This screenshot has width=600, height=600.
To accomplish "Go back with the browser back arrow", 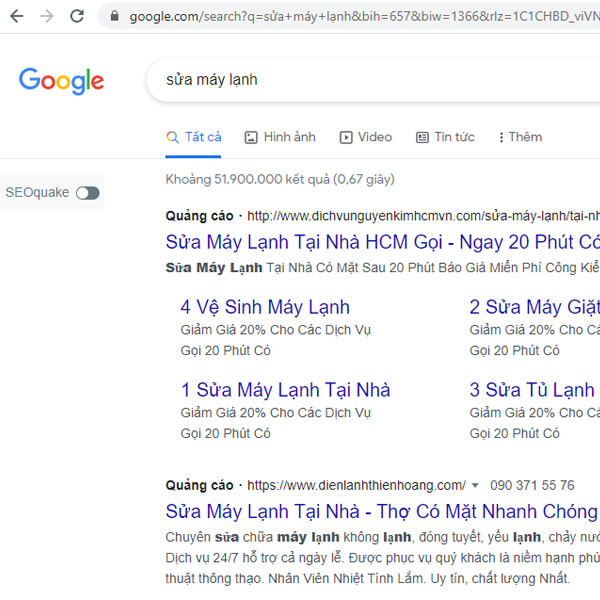I will (16, 16).
